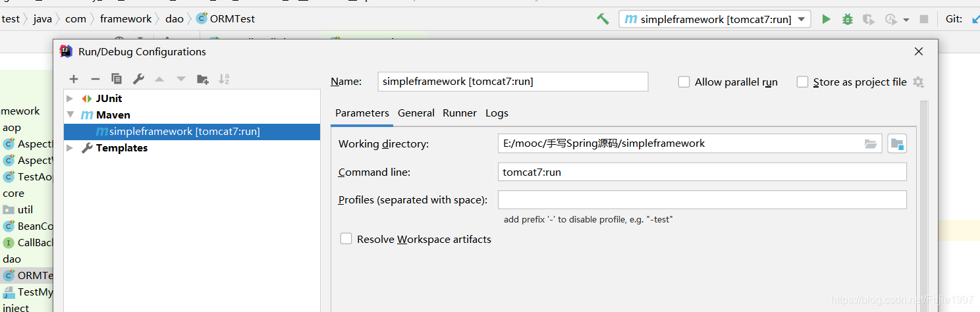Select aop package in project tree
This screenshot has width=980, height=312.
(x=12, y=128)
